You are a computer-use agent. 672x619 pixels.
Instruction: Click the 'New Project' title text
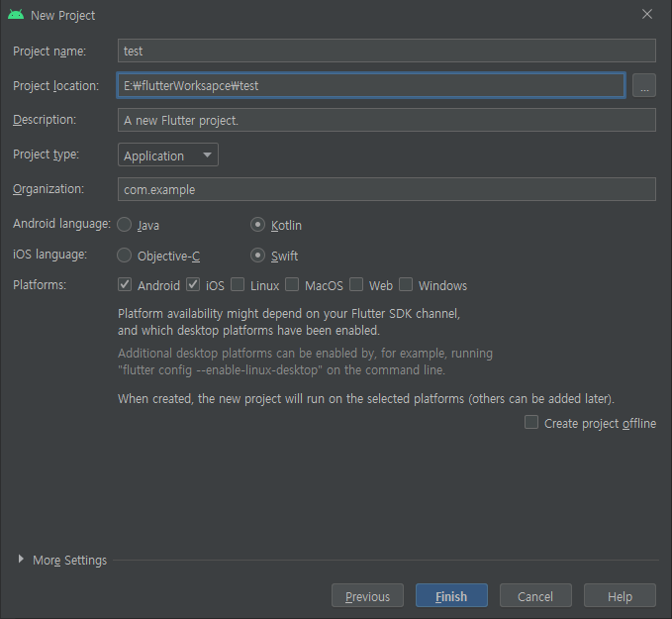63,16
